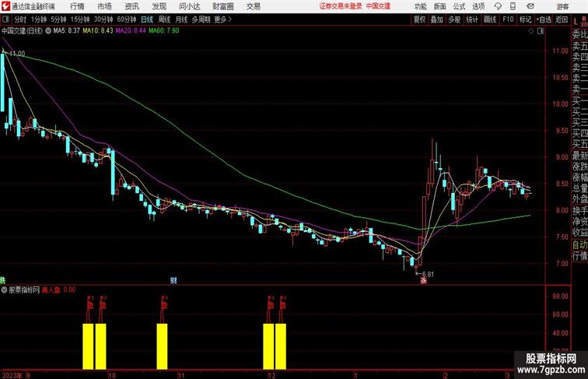Click the 自动 label in right panel
The height and width of the screenshot is (379, 588).
[579, 245]
